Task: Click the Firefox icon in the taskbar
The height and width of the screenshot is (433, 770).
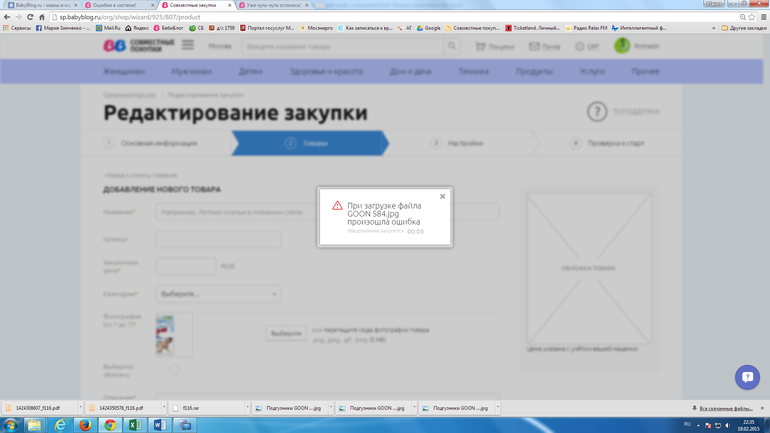Action: pos(85,425)
